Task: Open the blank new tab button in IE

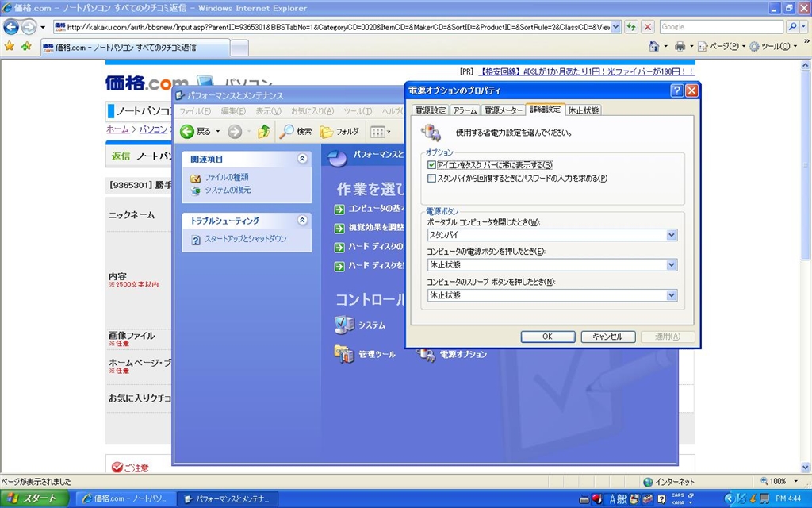Action: pyautogui.click(x=239, y=48)
